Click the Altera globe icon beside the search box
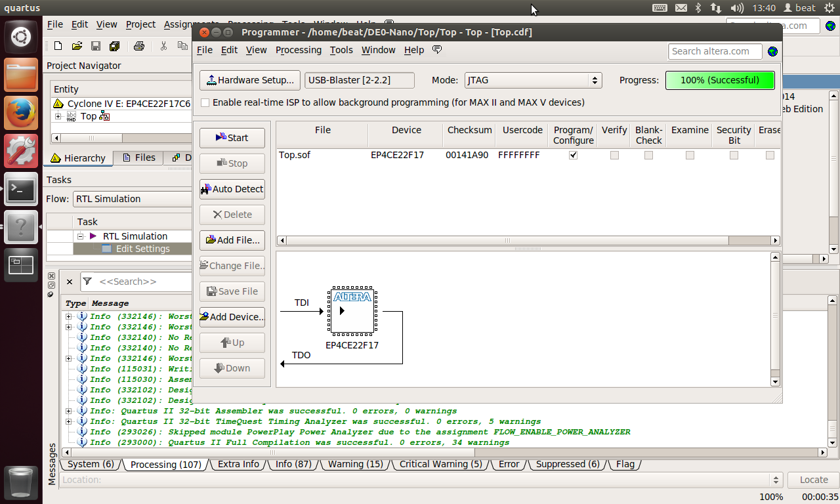Viewport: 840px width, 504px height. click(772, 51)
